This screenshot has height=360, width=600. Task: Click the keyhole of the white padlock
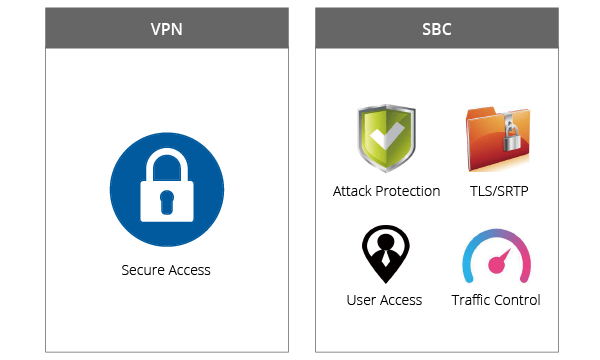click(167, 202)
